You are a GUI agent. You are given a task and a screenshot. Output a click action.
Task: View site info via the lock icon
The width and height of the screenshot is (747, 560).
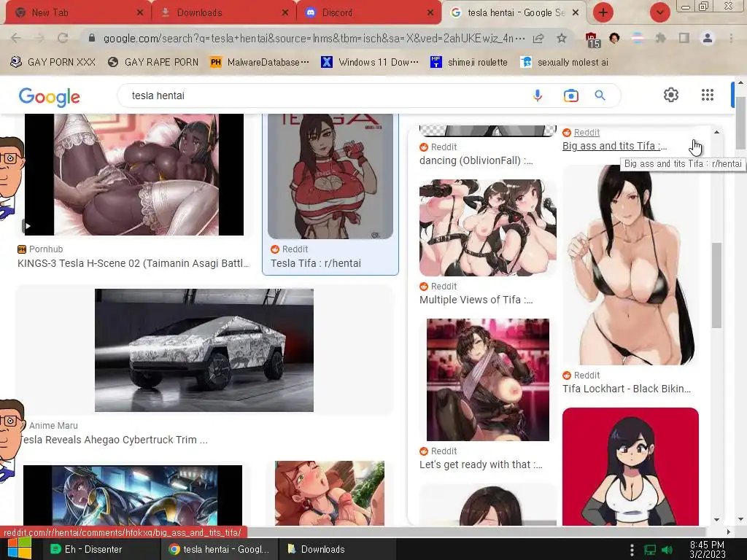click(x=92, y=38)
